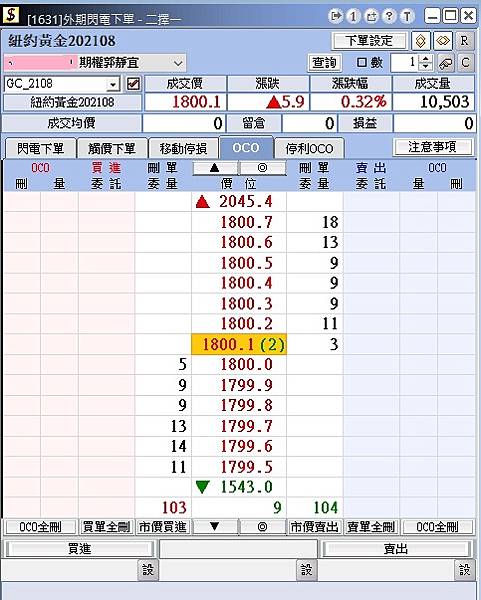Click the price cell 1800.5
This screenshot has width=481, height=600.
[239, 263]
